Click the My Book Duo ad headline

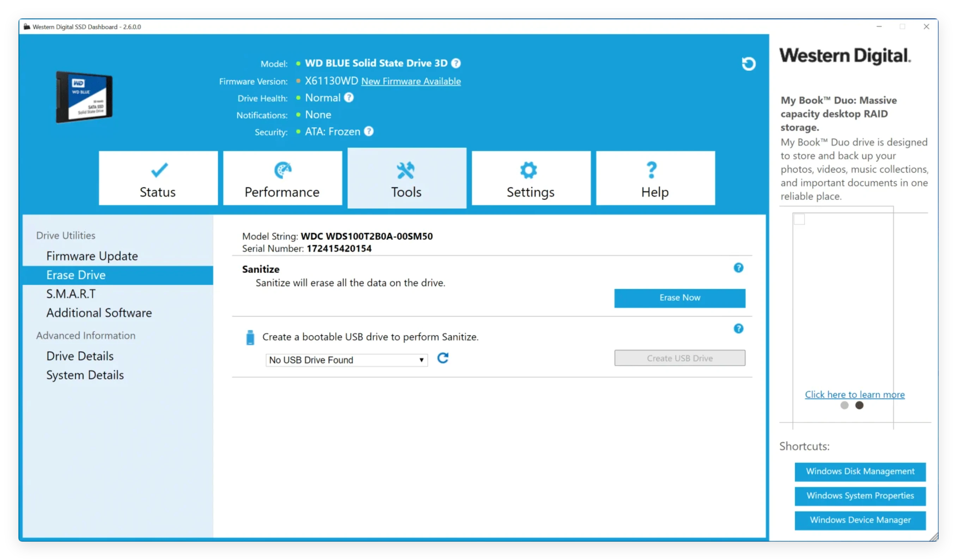[839, 114]
